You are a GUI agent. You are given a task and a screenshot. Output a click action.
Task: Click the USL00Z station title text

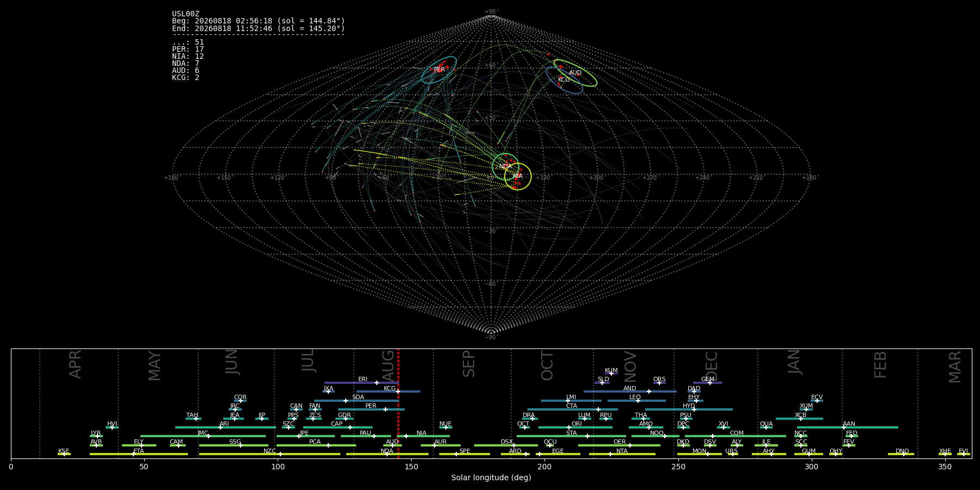186,14
